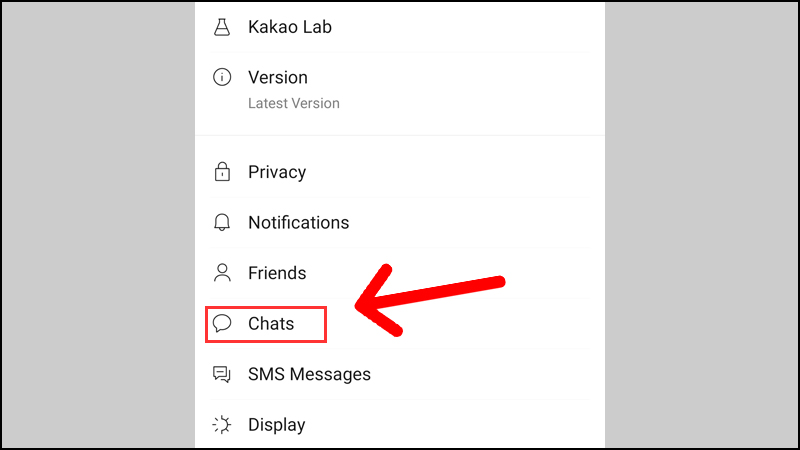Click the SMS Messages double-bubble icon
800x450 pixels.
coord(222,374)
